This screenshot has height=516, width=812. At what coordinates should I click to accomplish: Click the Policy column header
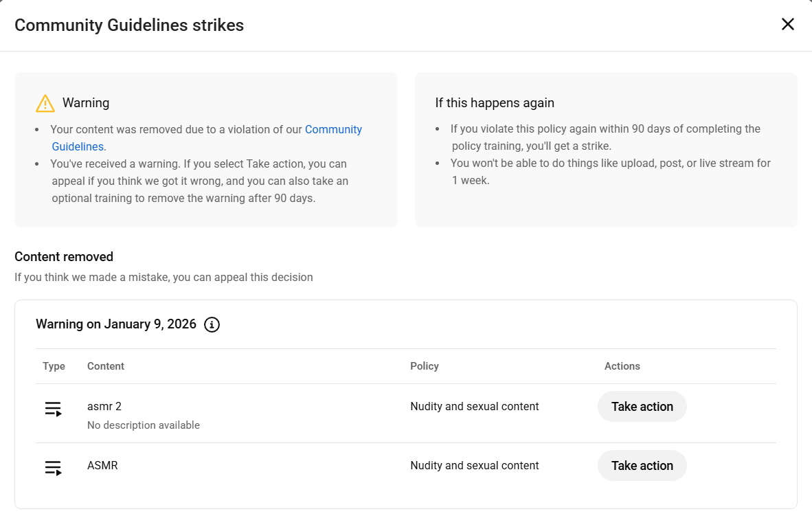click(x=425, y=366)
